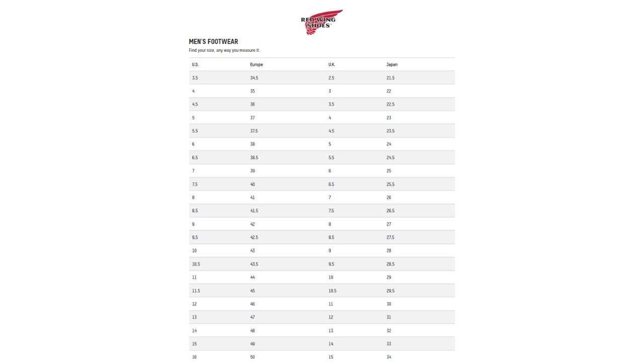Click Europe size 41.5 cell
The height and width of the screenshot is (362, 644).
pyautogui.click(x=254, y=211)
